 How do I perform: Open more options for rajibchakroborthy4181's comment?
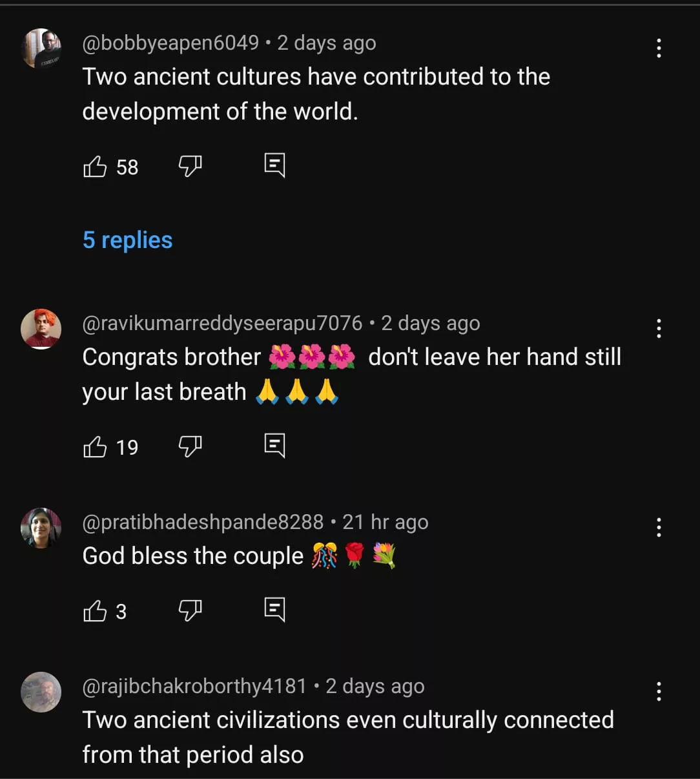[x=659, y=691]
